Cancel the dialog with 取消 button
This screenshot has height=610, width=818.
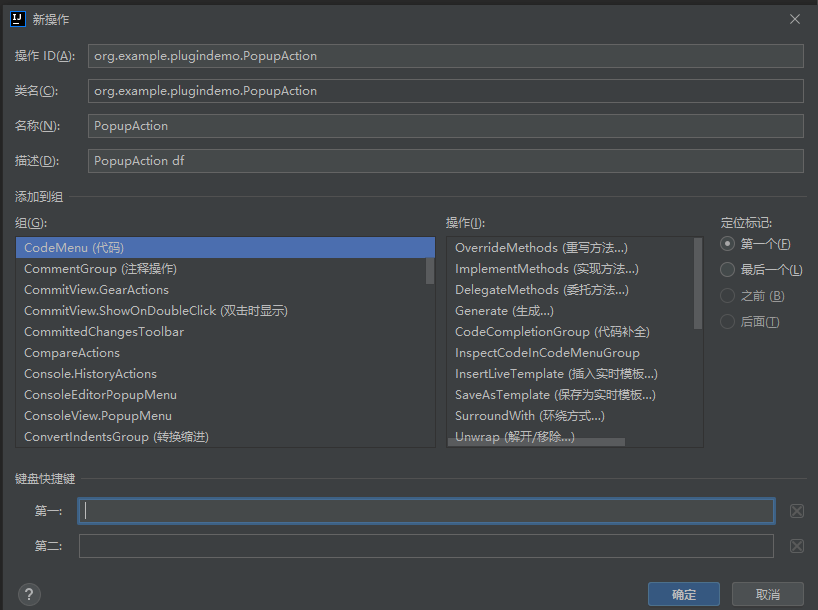click(767, 594)
